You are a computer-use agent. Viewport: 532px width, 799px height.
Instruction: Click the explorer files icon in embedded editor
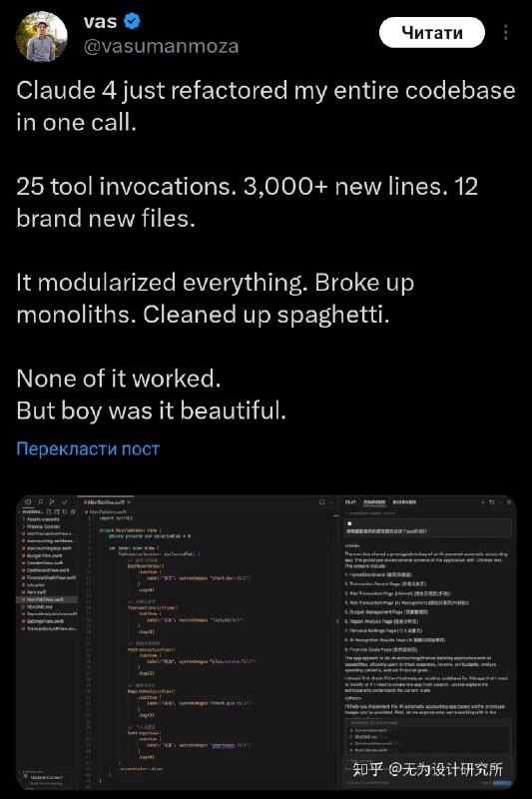pyautogui.click(x=28, y=502)
